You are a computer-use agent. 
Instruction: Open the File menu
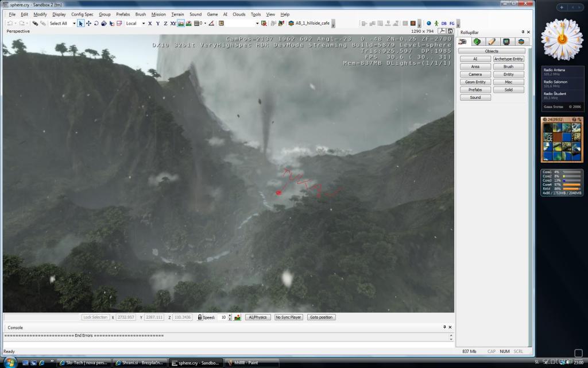13,14
